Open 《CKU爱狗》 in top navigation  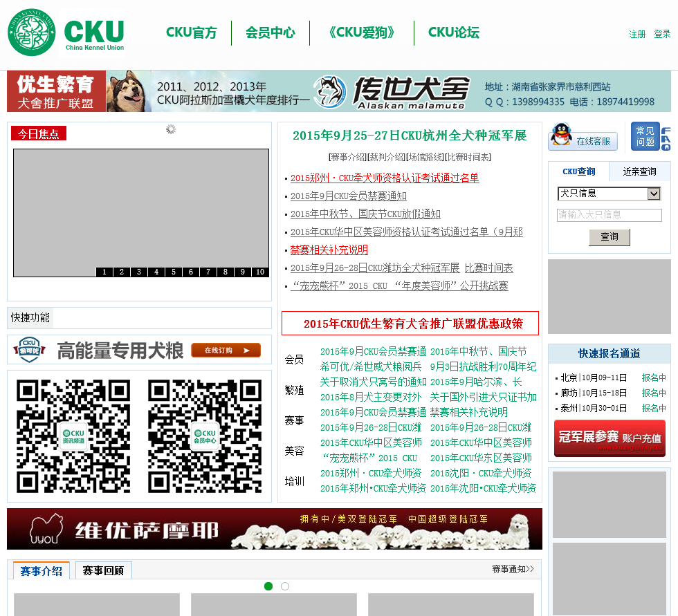tap(361, 32)
